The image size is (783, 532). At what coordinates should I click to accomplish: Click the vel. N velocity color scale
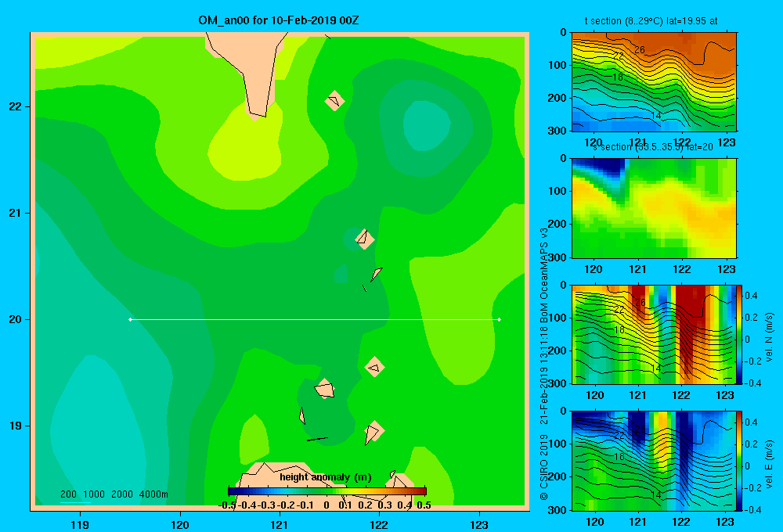740,334
